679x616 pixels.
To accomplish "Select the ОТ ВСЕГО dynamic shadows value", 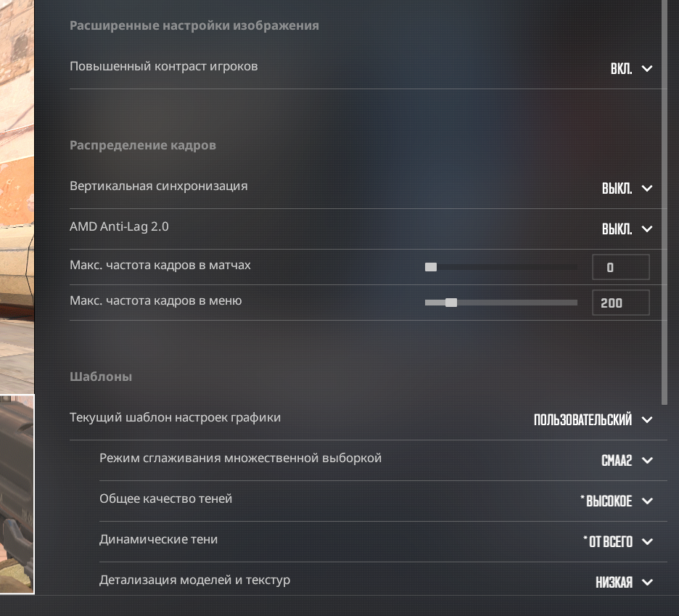I will [608, 541].
